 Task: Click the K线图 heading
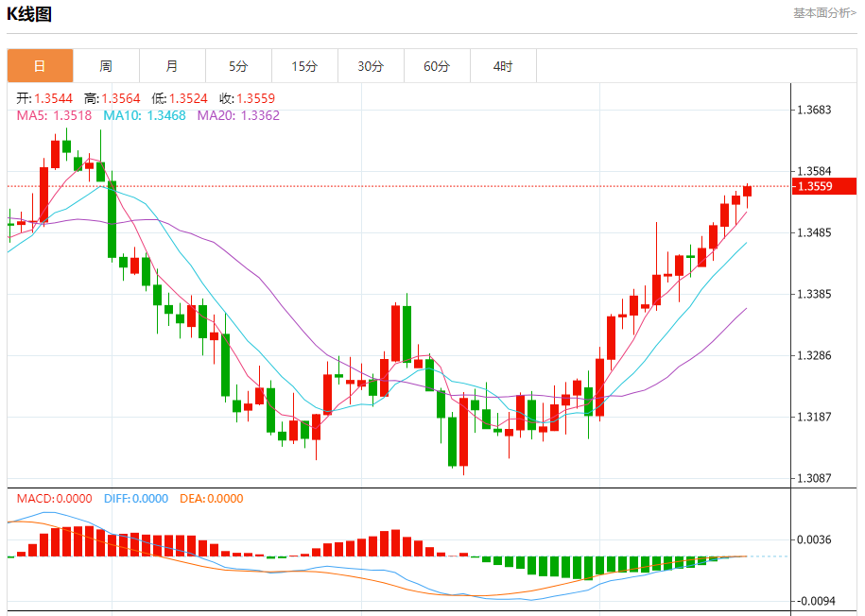pyautogui.click(x=29, y=14)
